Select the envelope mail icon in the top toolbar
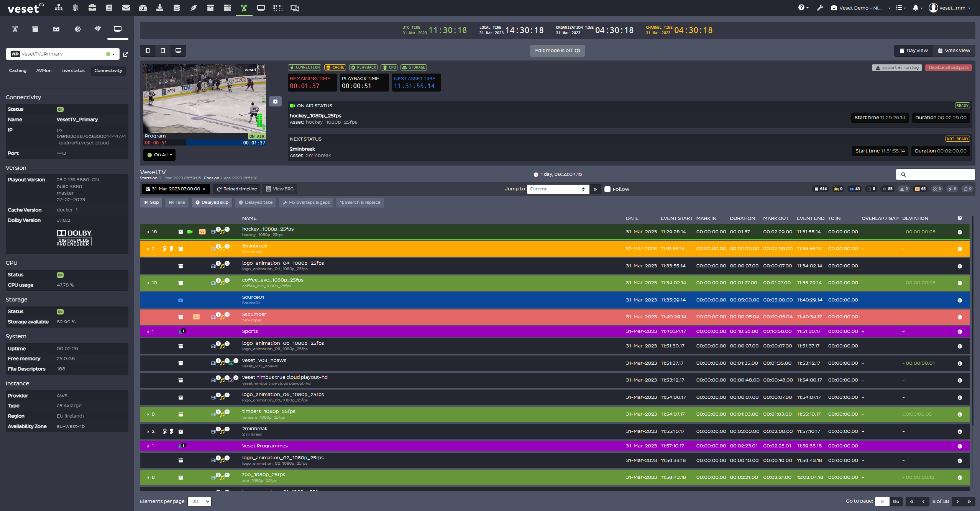Viewport: 980px width, 511px height. 126,8
